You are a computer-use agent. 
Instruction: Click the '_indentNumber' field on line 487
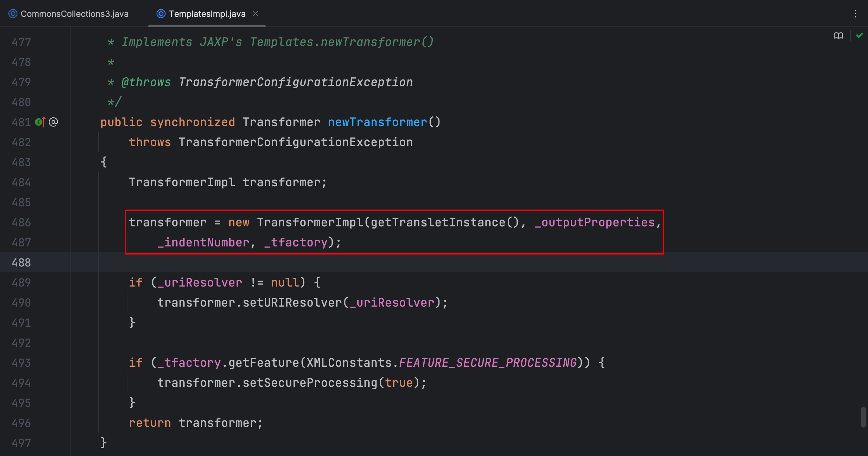click(x=203, y=242)
